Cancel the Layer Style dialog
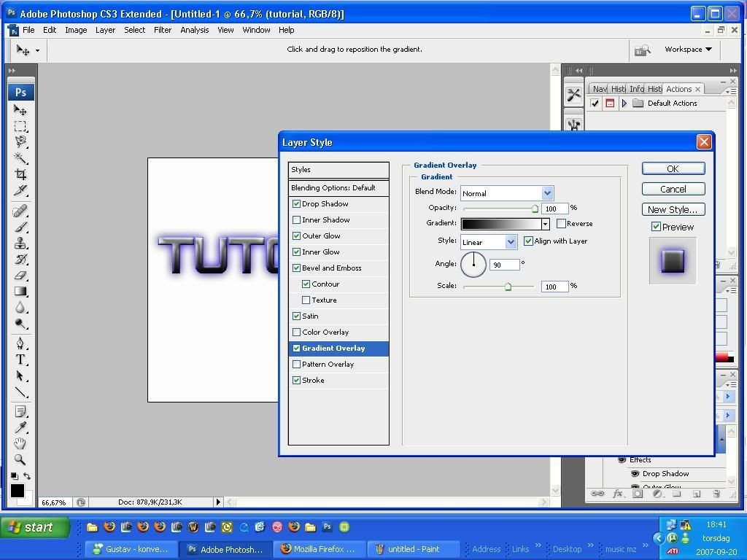 [x=673, y=189]
